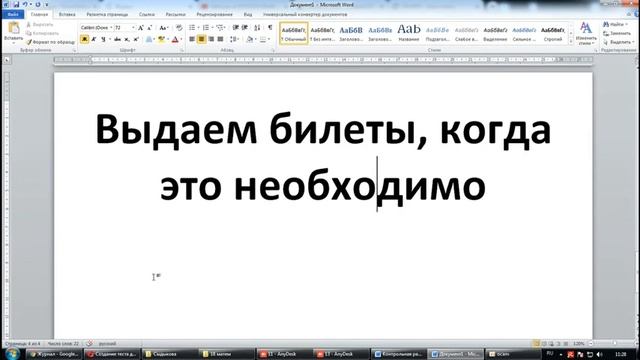This screenshot has height=360, width=640.
Task: Undo last action in quick access toolbar
Action: (x=24, y=4)
